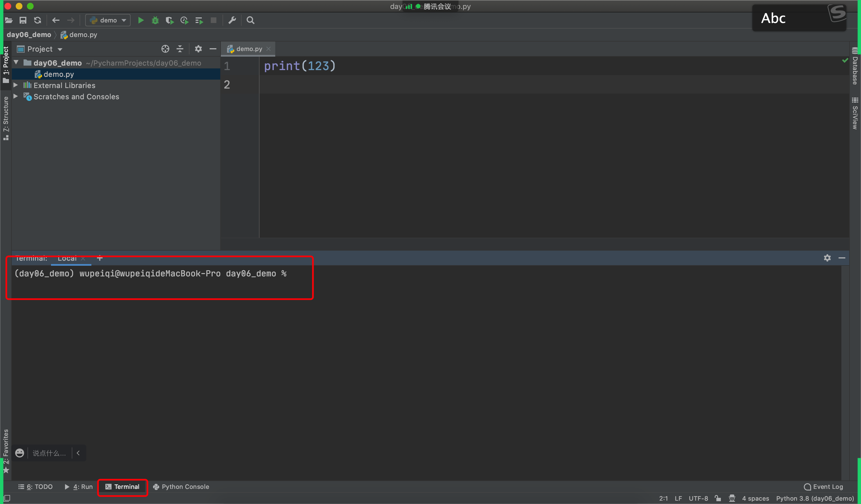Screen dimensions: 861x504
Task: Save all files using the floppy icon
Action: (23, 20)
